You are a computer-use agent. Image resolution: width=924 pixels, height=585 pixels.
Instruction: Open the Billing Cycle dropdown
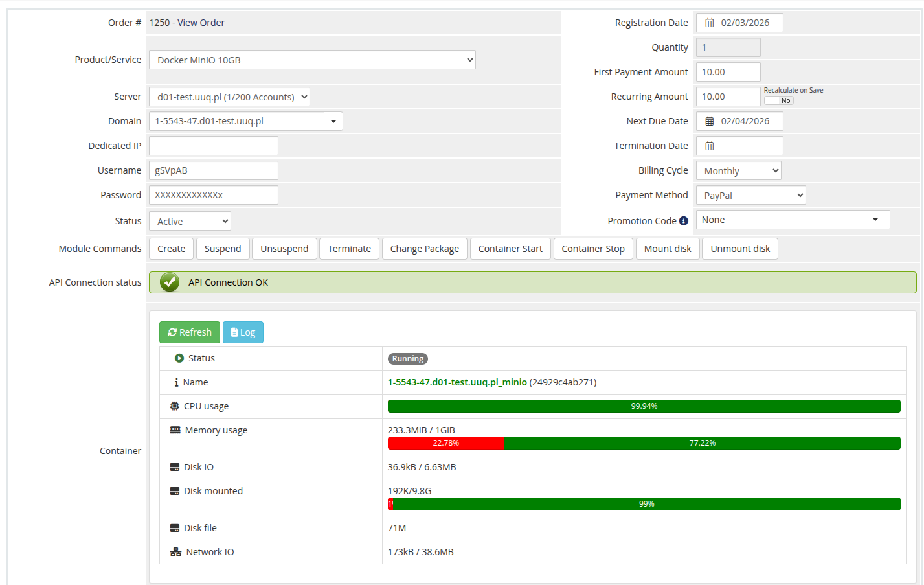click(738, 170)
